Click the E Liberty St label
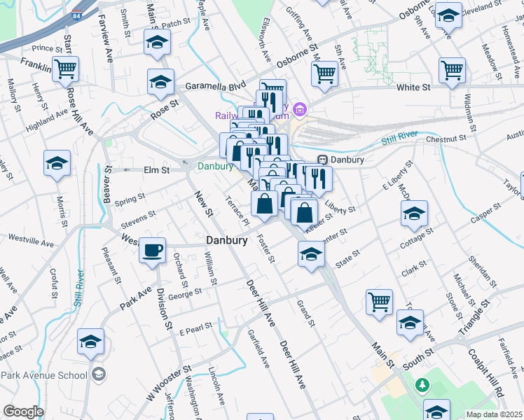Screen dimensions: 524x420 (398, 175)
